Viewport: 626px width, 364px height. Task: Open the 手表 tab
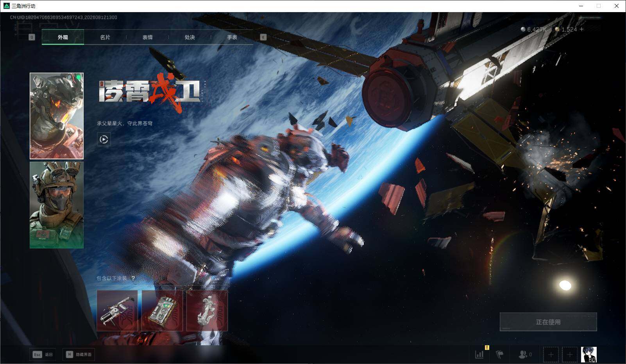[x=232, y=37]
